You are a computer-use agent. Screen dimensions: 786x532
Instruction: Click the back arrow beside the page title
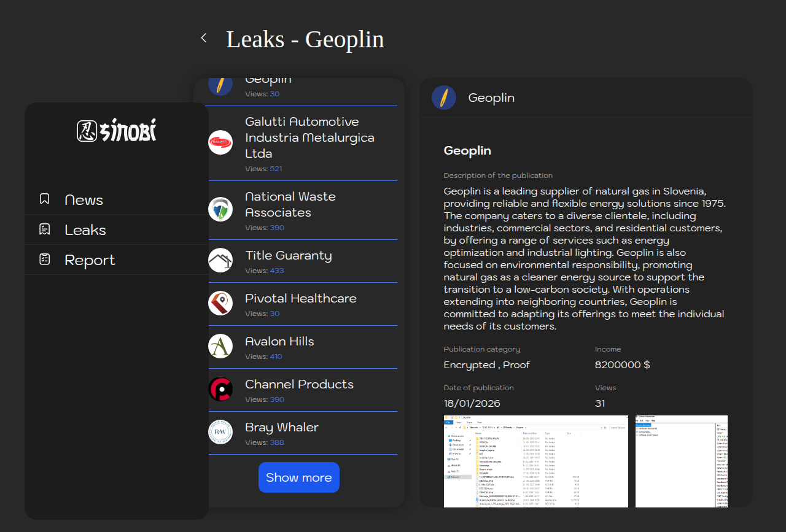click(x=204, y=38)
